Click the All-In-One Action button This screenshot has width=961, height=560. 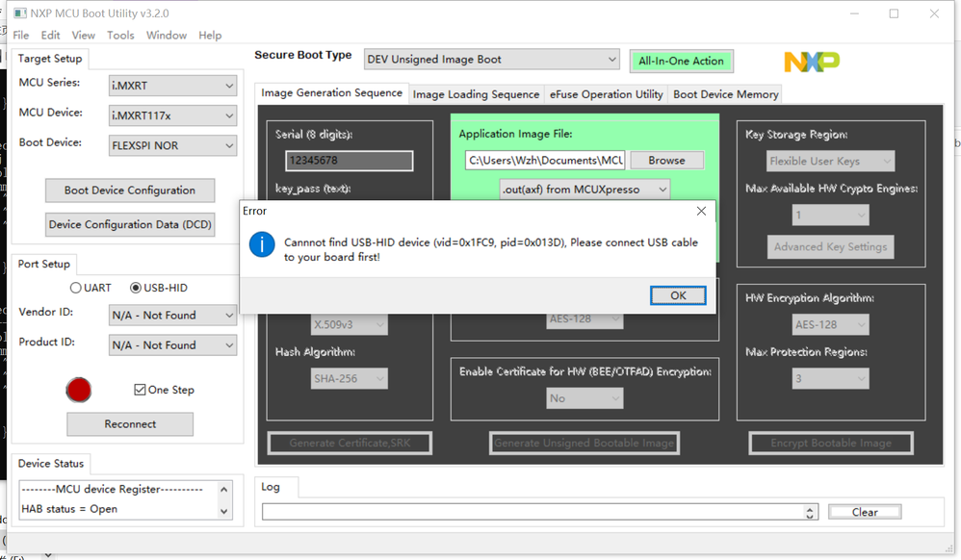pyautogui.click(x=681, y=61)
